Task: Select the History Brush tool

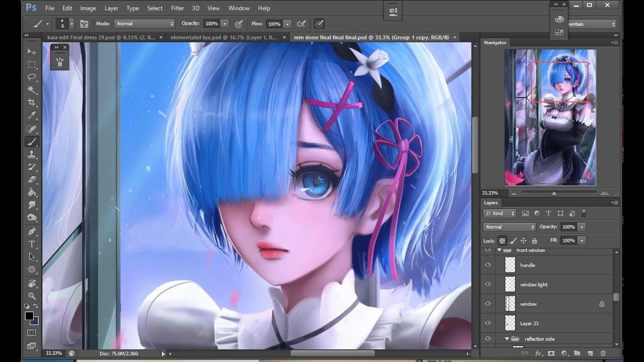Action: 32,167
